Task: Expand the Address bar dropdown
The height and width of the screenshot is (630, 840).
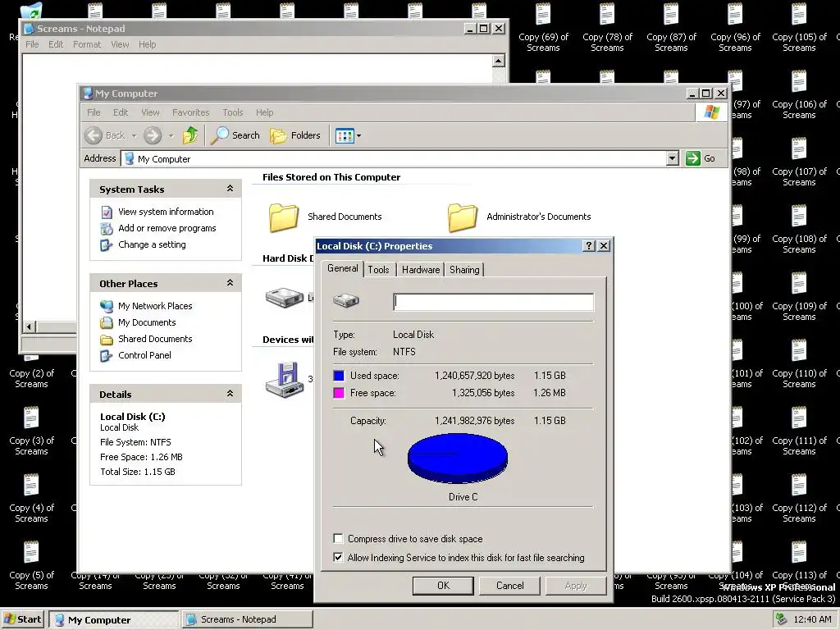Action: tap(673, 158)
